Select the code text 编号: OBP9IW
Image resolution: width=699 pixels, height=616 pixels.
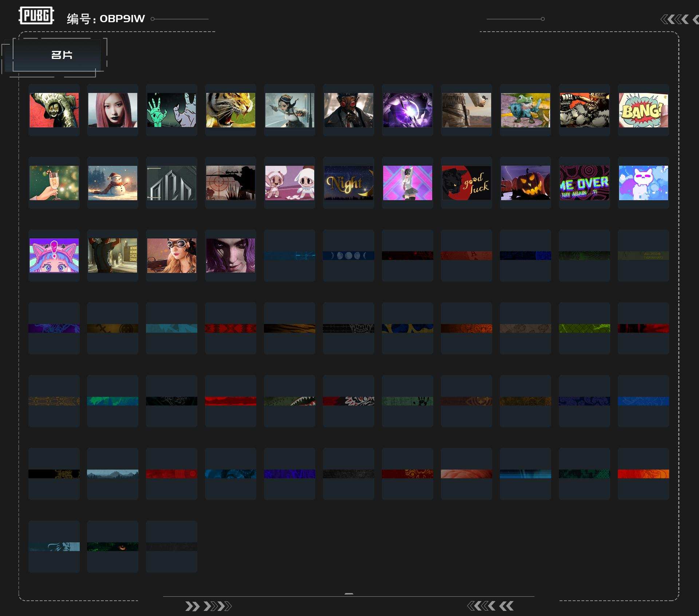[106, 19]
